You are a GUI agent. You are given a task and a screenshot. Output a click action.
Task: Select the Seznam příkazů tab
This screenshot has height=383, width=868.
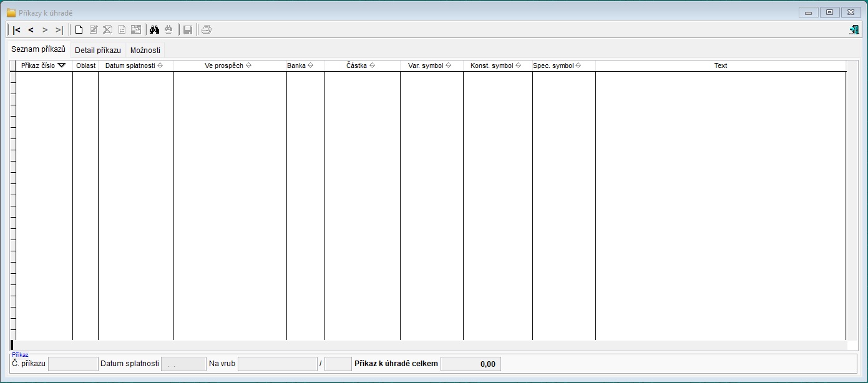tap(39, 49)
